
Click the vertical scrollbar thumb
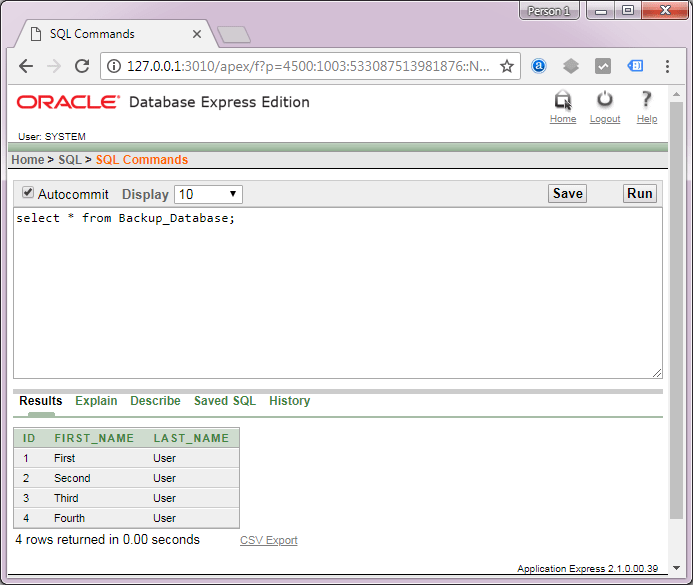pos(676,310)
